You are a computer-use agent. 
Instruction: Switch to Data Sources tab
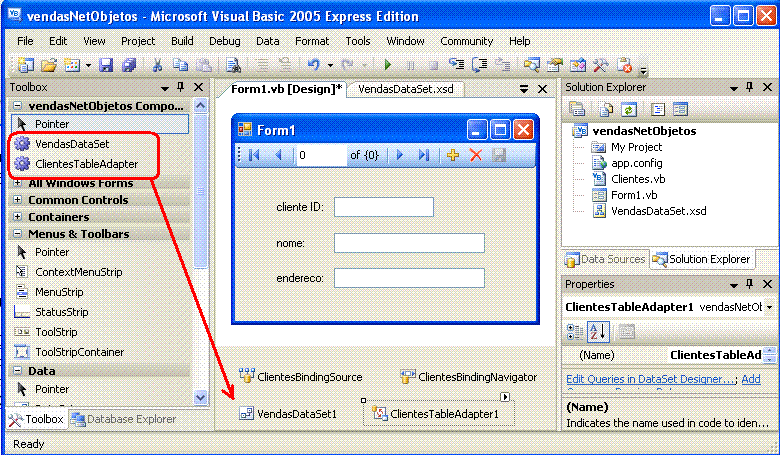click(606, 259)
